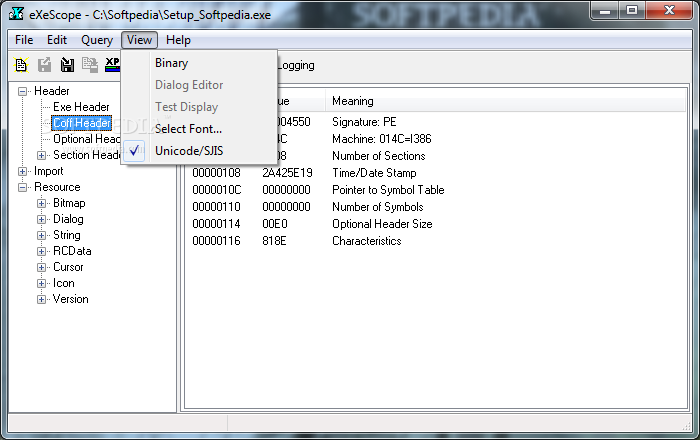The image size is (700, 440).
Task: Click the Machine: 014C=I386 cell
Action: [x=382, y=139]
